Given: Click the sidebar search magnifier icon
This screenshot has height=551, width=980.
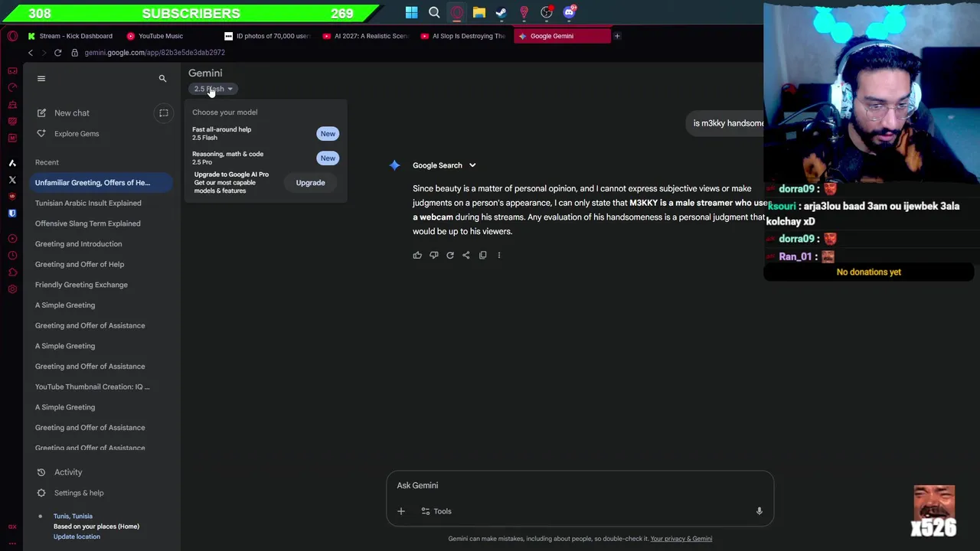Looking at the screenshot, I should [x=162, y=78].
